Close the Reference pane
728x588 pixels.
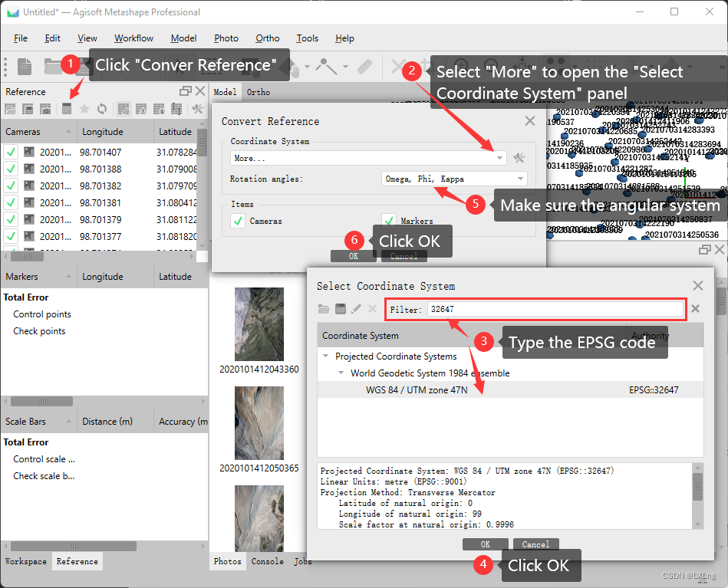coord(200,91)
